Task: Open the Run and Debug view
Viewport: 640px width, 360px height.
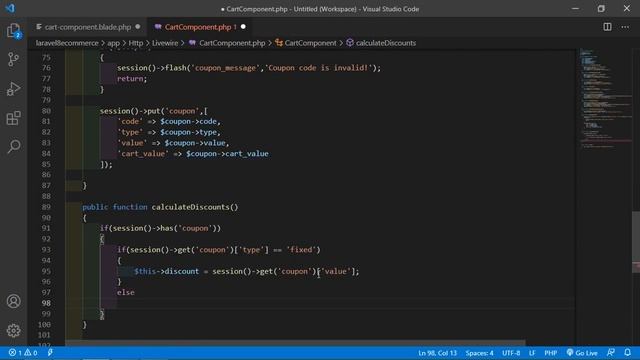Action: coord(13,89)
